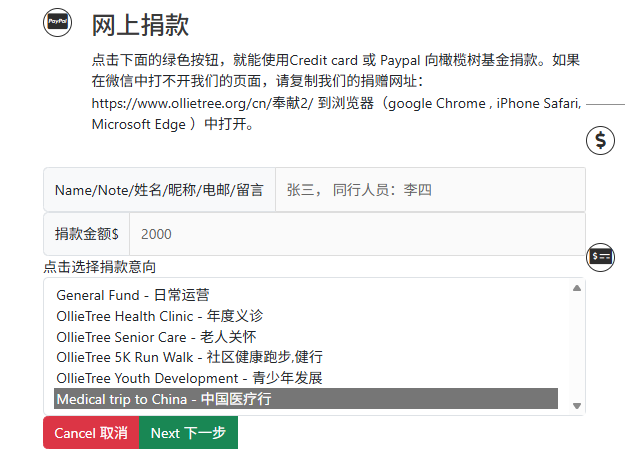Click the PayPal circle icon

[x=58, y=21]
